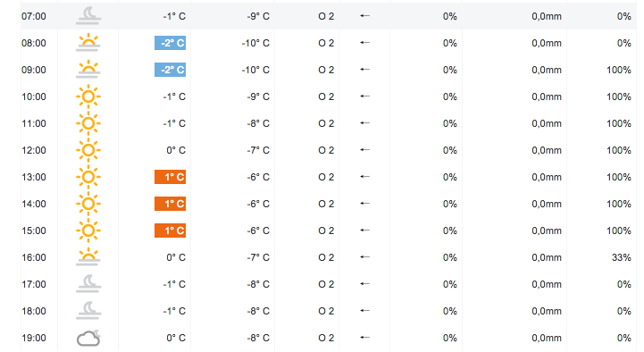Click the moon icon at 07:00
Image resolution: width=644 pixels, height=352 pixels.
point(88,16)
